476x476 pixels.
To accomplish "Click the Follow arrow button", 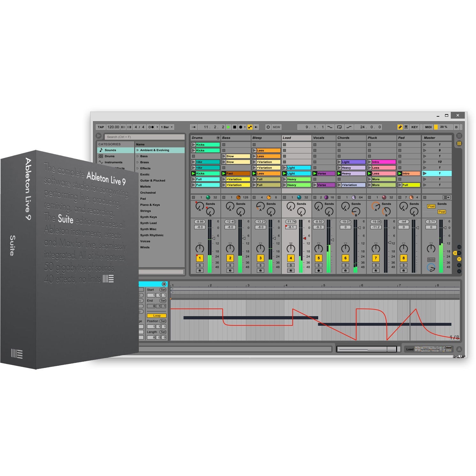I will (194, 127).
